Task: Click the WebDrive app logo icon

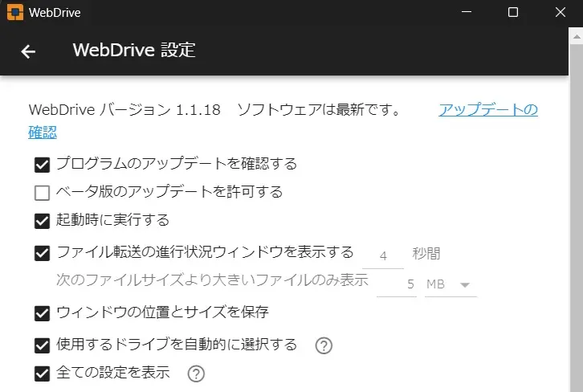Action: (x=15, y=12)
